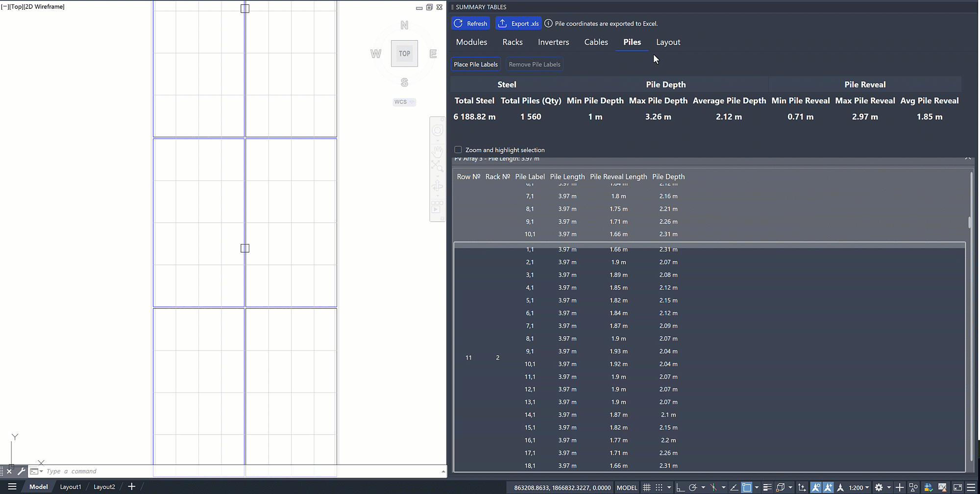Image resolution: width=980 pixels, height=494 pixels.
Task: Open the 1:200 annotation scale dropdown
Action: [858, 487]
